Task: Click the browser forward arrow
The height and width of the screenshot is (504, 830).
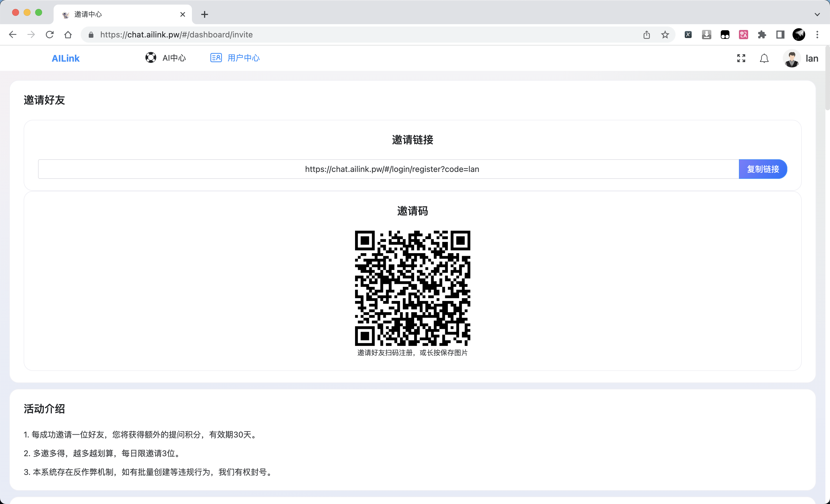Action: [x=31, y=35]
